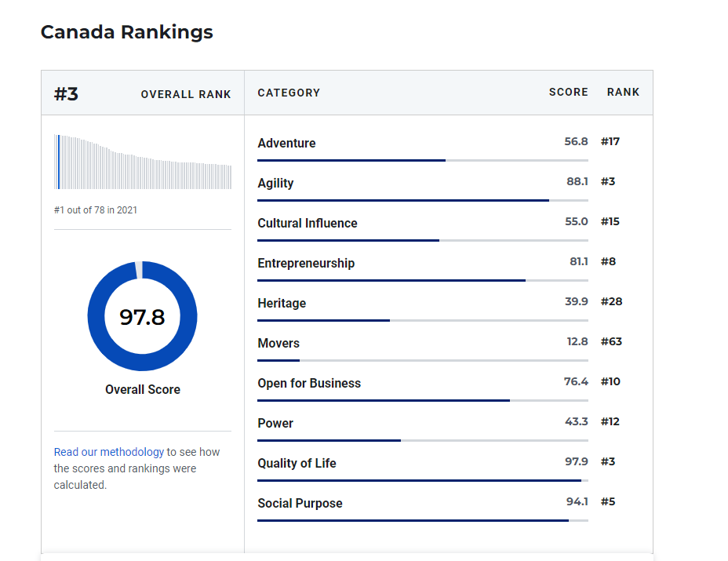Screen dimensions: 728x561
Task: Click the Canada Rankings heading
Action: tap(126, 32)
